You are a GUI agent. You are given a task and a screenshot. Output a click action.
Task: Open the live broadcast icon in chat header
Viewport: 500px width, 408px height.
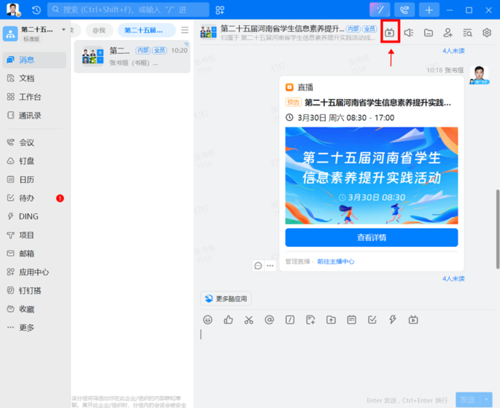(x=390, y=33)
